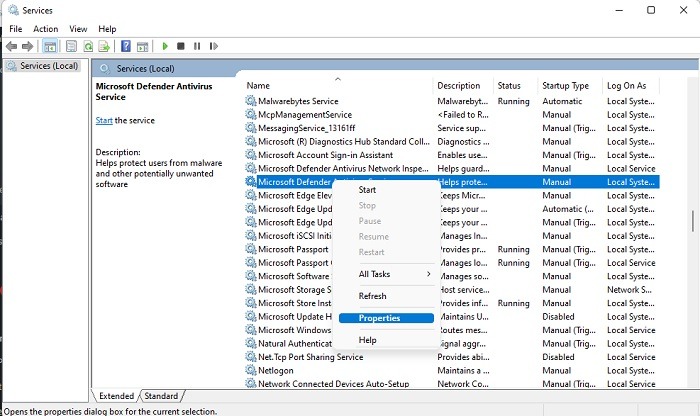Click the Restart Service toolbar icon
Viewport: 700px width, 416px height.
(x=213, y=46)
